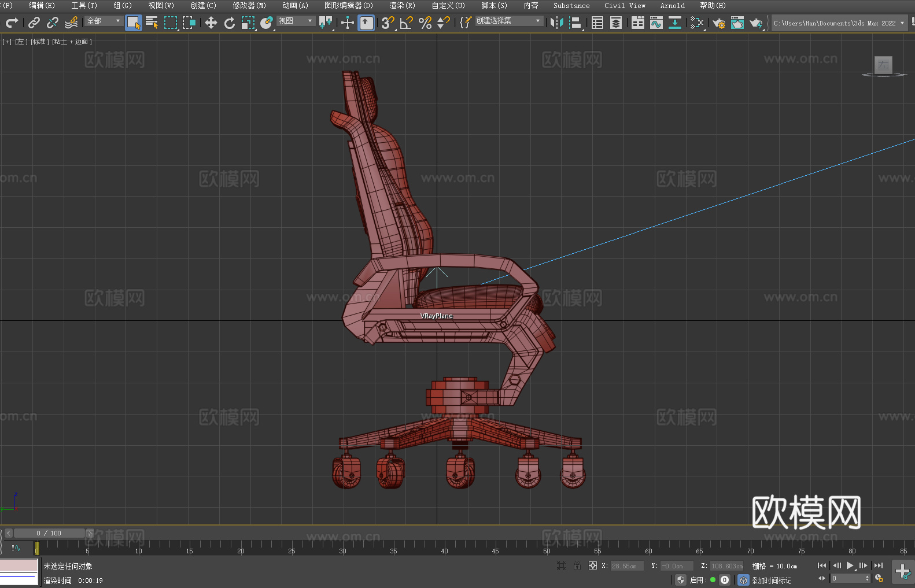Image resolution: width=915 pixels, height=588 pixels.
Task: Click Select and Manipulate icon
Action: (x=348, y=23)
